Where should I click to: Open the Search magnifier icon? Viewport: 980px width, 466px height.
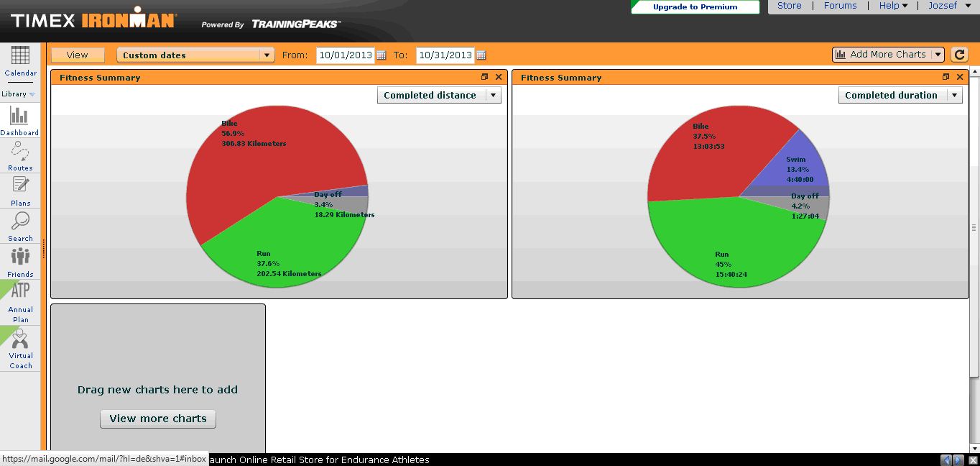(20, 221)
